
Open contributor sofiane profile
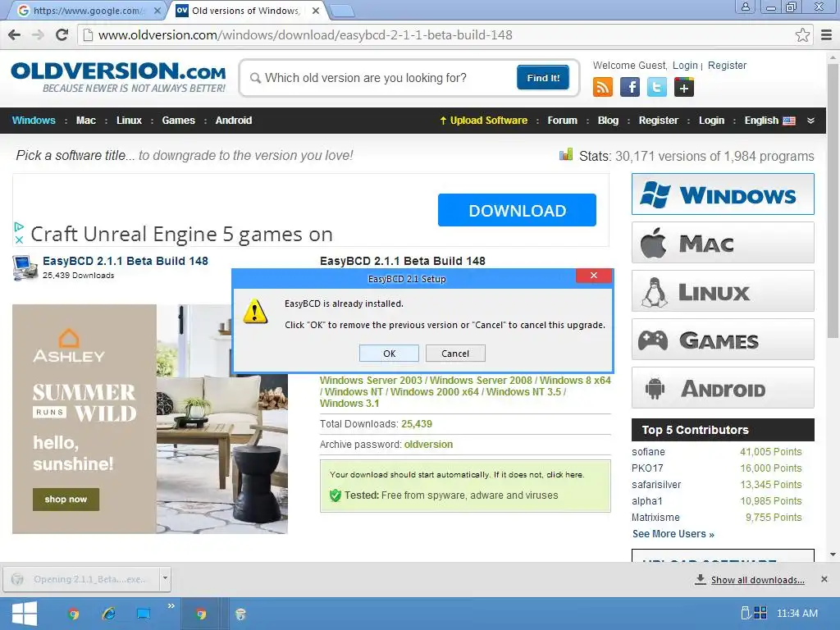648,452
